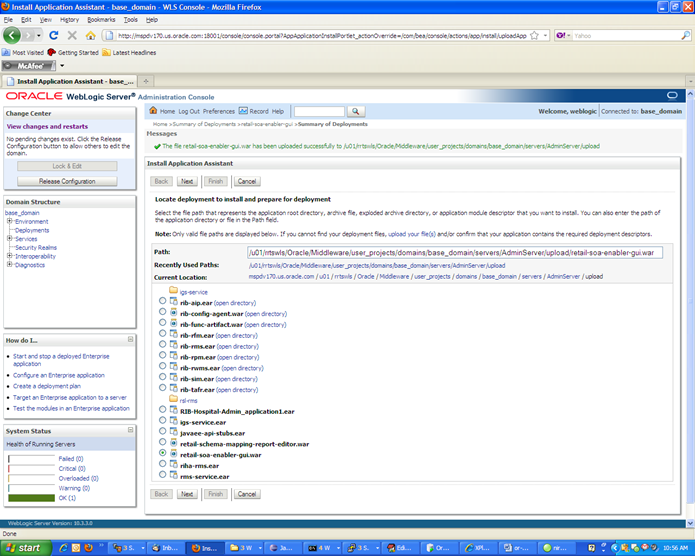Click the Oracle chat bubble icon top right

tap(672, 95)
